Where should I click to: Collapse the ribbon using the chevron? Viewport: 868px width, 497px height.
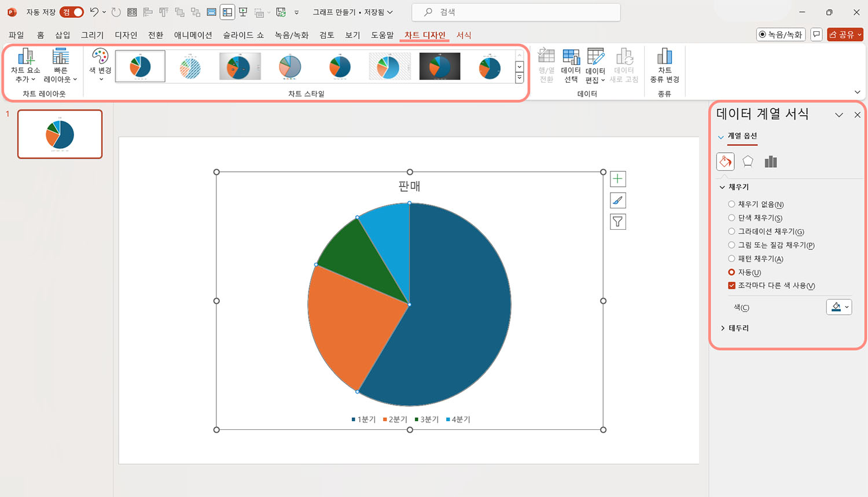coord(857,92)
